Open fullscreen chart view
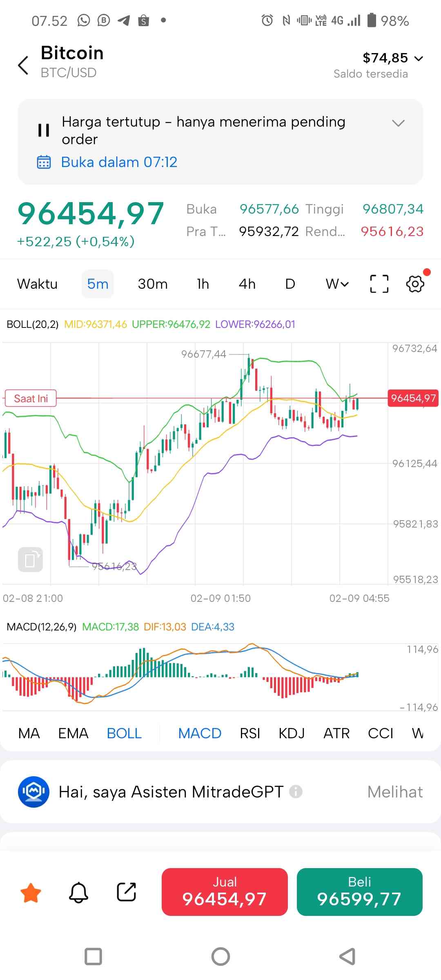Viewport: 441px width, 980px height. coord(379,284)
